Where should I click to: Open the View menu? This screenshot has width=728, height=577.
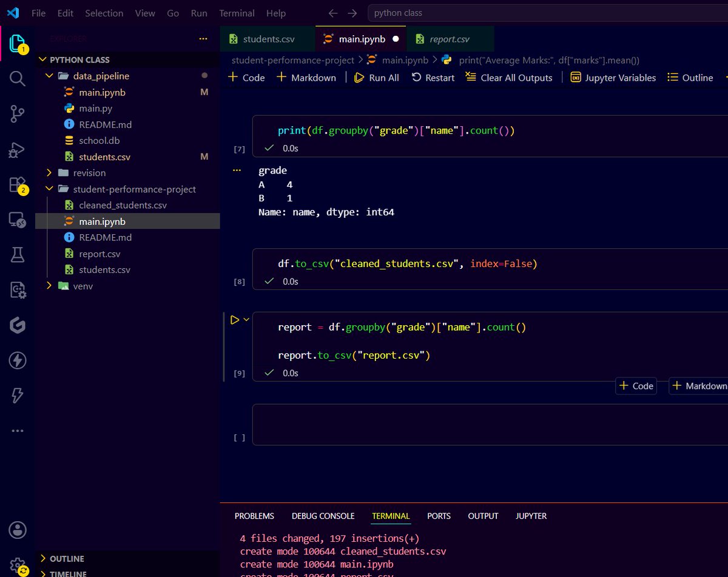(x=145, y=13)
